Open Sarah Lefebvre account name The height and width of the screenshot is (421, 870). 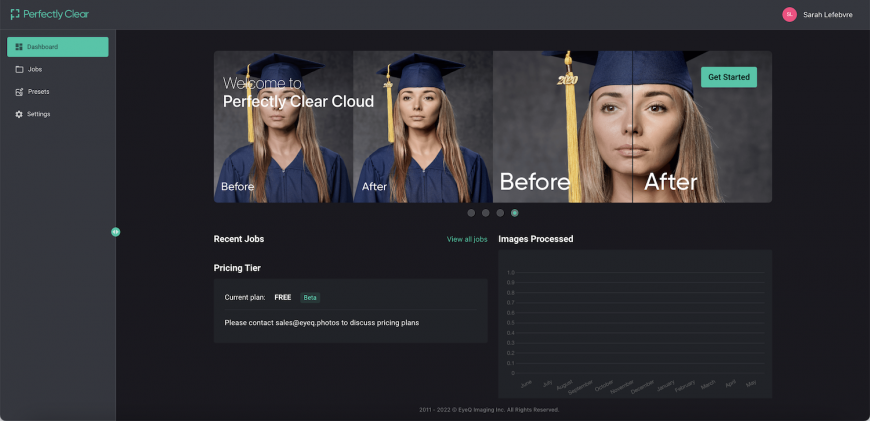(827, 15)
